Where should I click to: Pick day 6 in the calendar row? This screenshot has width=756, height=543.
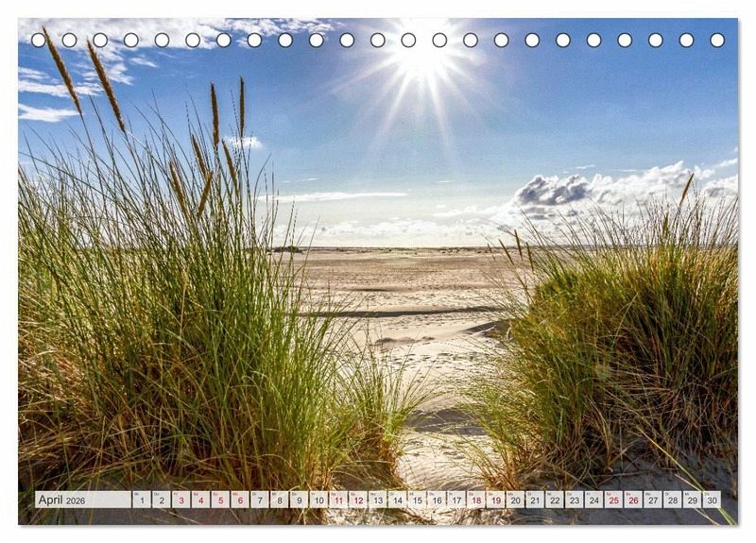pos(239,500)
